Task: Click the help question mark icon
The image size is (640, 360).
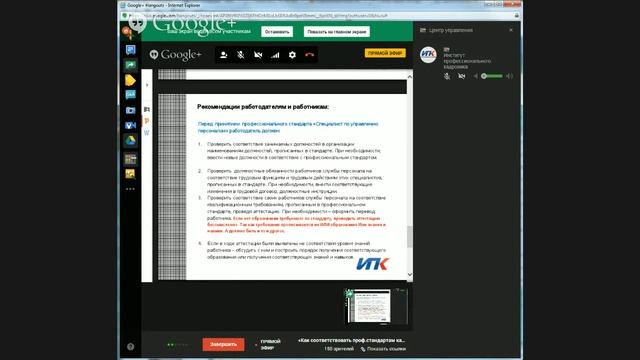Action: [131, 347]
